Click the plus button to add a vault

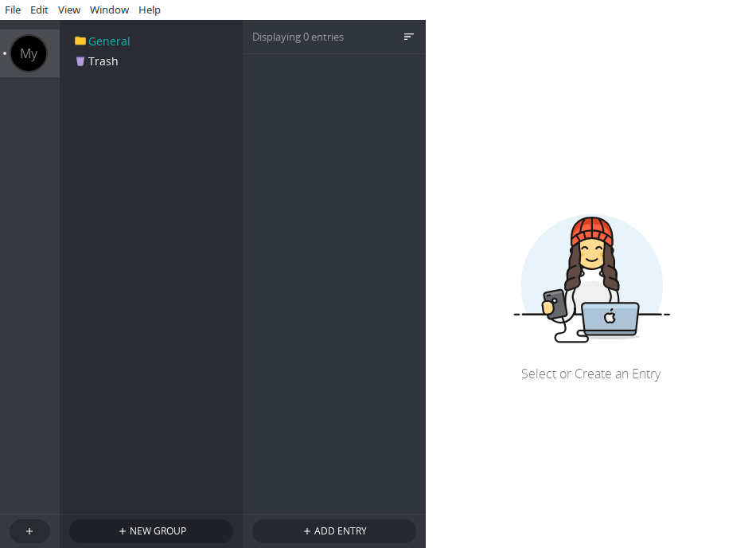[x=29, y=531]
